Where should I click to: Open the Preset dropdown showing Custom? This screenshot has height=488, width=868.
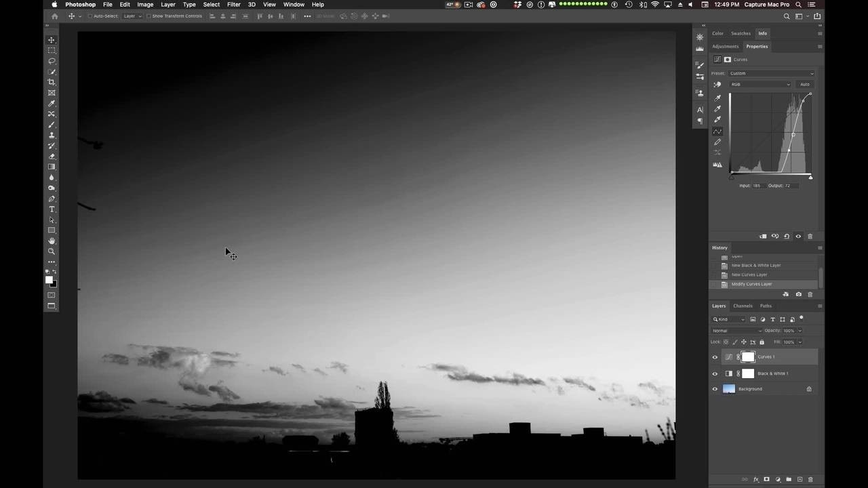[771, 73]
